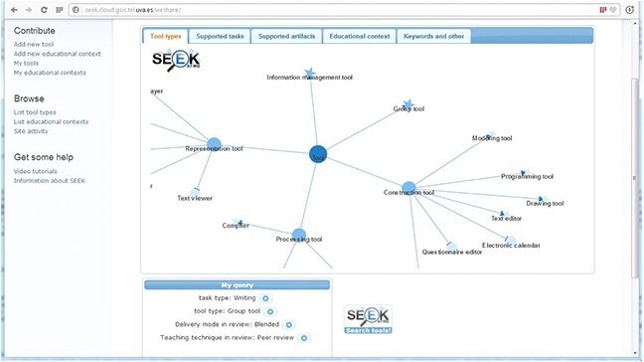The height and width of the screenshot is (362, 644).
Task: Click the Questionnaire editor node
Action: click(452, 248)
